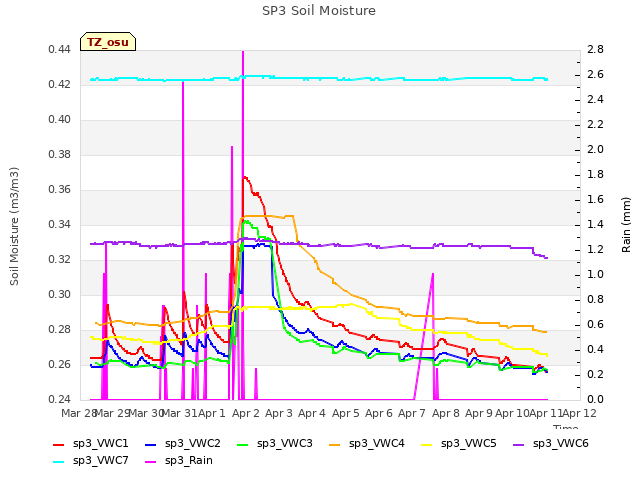Click the orange sp3_VWC4 legend swatch
This screenshot has height=480, width=640.
click(x=335, y=444)
